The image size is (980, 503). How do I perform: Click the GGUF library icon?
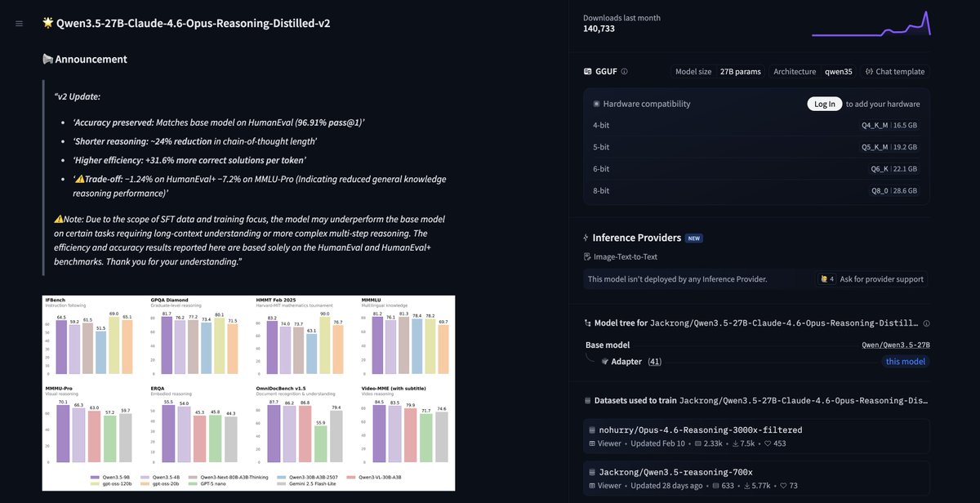click(587, 72)
